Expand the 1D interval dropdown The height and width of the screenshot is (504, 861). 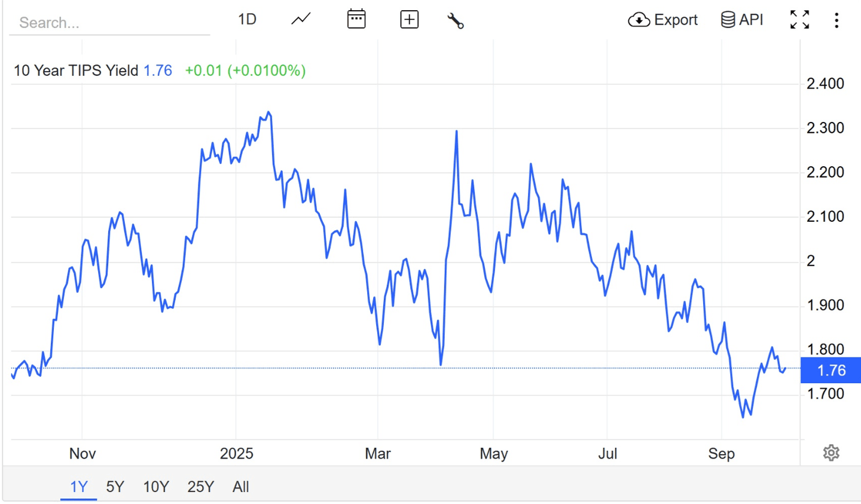pos(247,19)
